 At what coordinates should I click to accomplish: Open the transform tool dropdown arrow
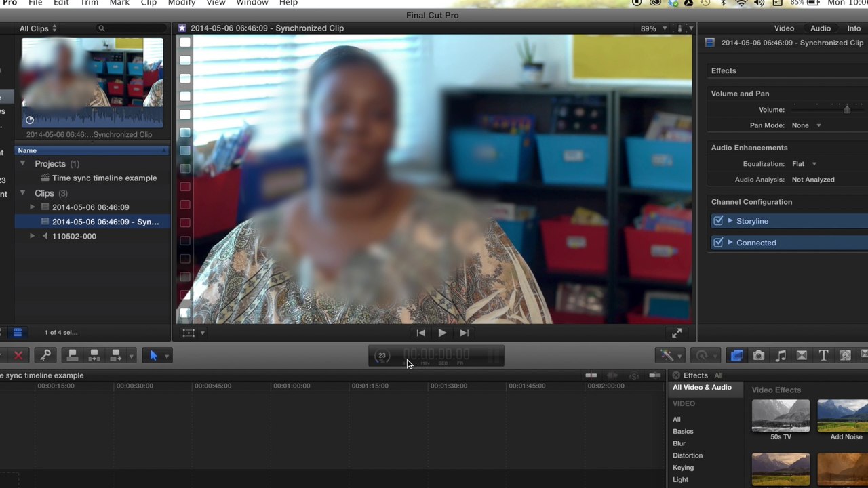coord(202,333)
